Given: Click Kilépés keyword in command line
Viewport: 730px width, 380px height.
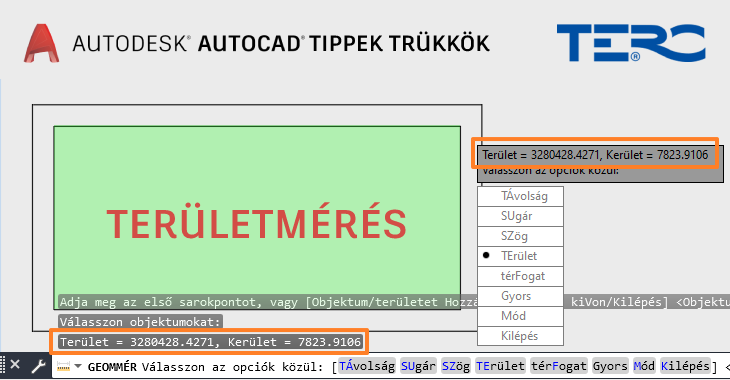Looking at the screenshot, I should pyautogui.click(x=684, y=366).
